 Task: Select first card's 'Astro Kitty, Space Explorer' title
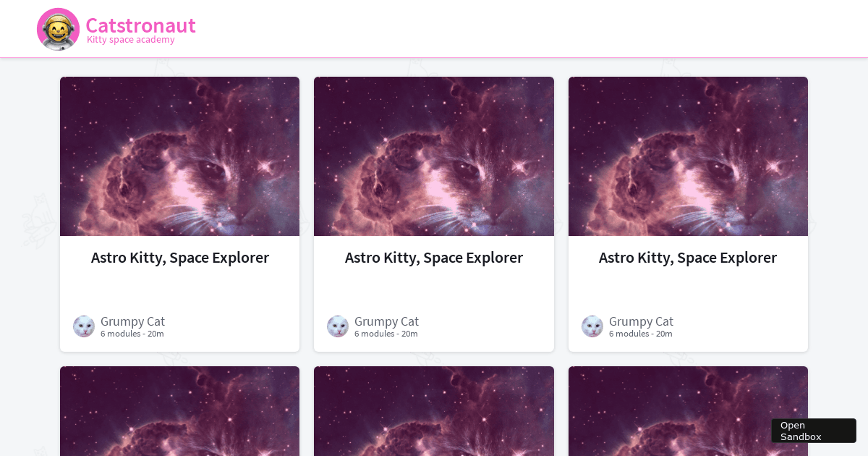[x=180, y=258]
